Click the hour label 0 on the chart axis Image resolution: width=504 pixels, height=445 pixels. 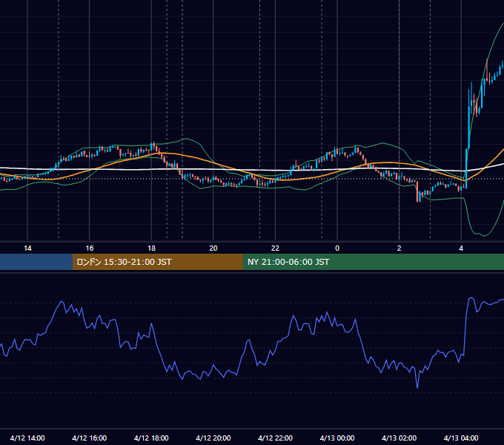[337, 248]
